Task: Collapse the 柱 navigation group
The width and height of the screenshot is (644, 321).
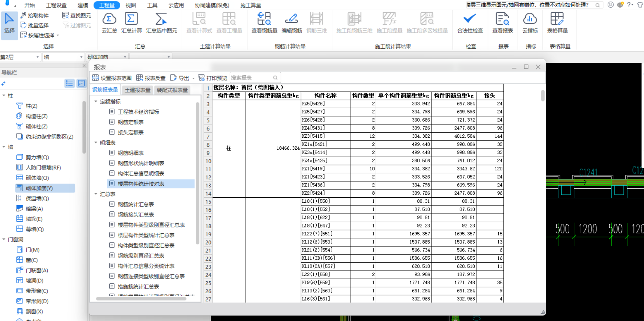Action: [4, 96]
